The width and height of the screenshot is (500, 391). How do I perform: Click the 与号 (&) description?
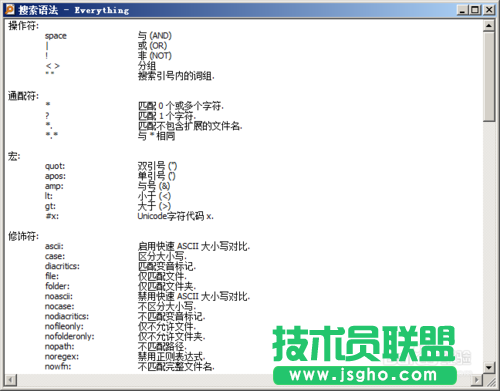(x=154, y=186)
